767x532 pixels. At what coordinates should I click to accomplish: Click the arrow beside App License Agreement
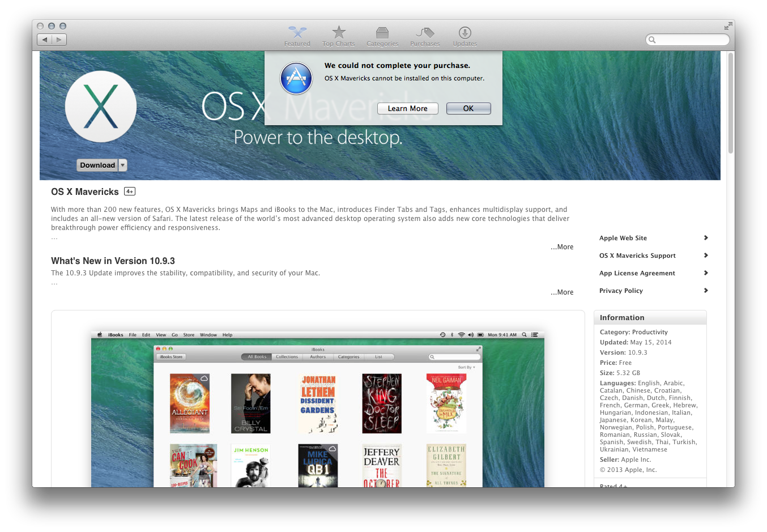[x=706, y=273]
